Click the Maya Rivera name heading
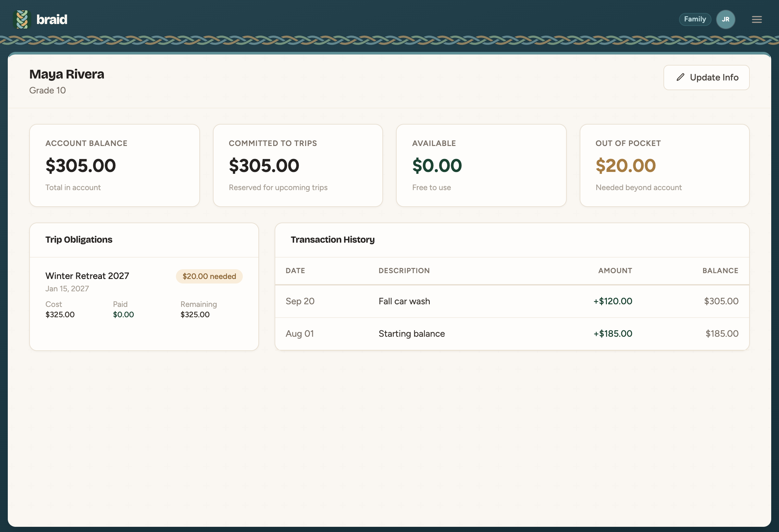 pyautogui.click(x=67, y=74)
